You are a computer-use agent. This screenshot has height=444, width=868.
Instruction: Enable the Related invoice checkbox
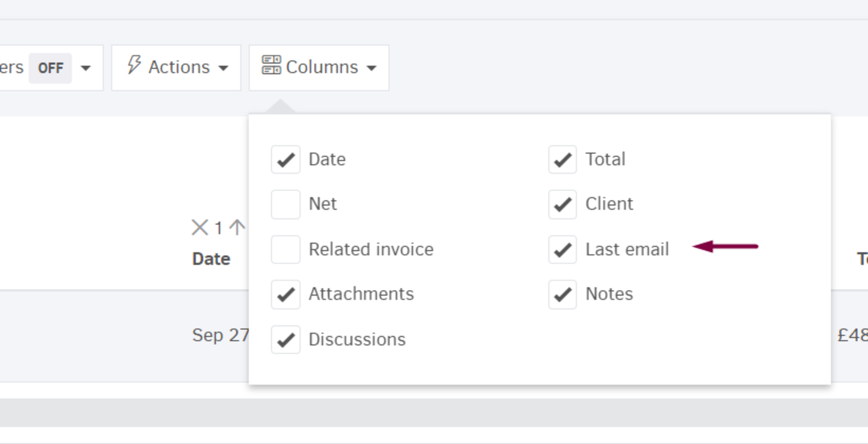(285, 249)
